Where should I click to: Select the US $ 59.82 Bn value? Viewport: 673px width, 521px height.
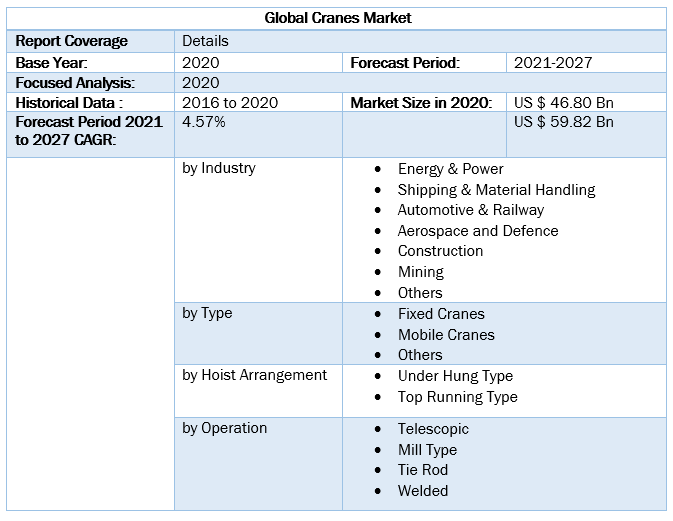pos(563,122)
